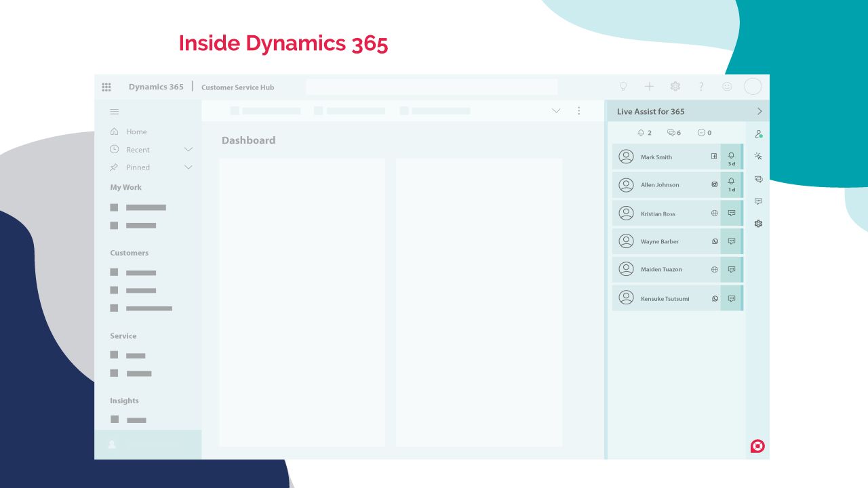Open the Live Assist settings gear icon
868x488 pixels.
pyautogui.click(x=758, y=224)
